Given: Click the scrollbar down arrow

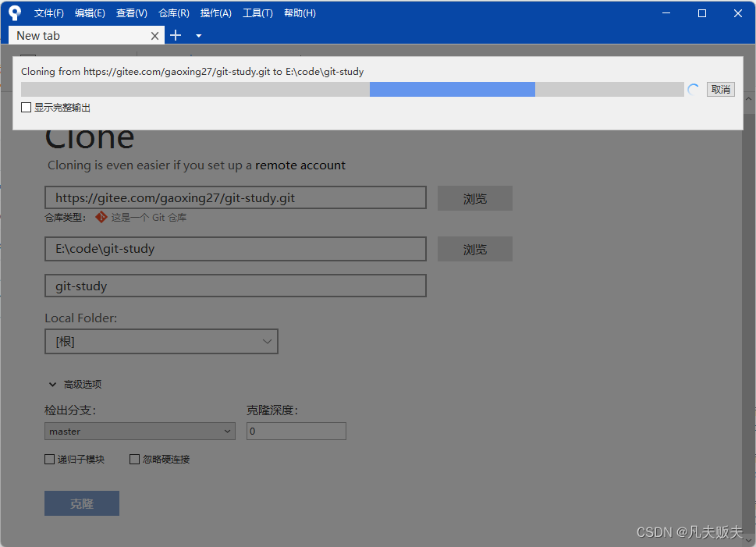Looking at the screenshot, I should [749, 541].
